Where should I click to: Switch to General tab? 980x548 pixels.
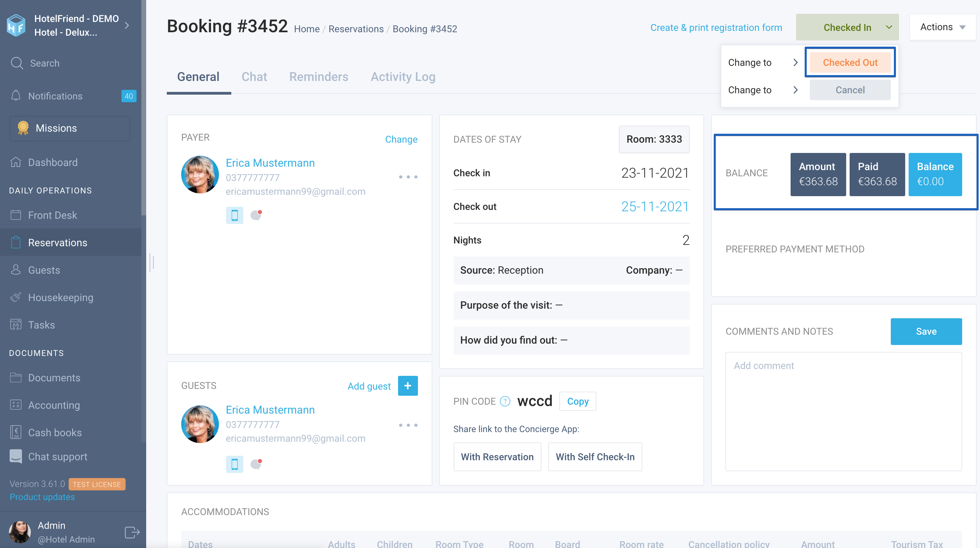pos(198,77)
